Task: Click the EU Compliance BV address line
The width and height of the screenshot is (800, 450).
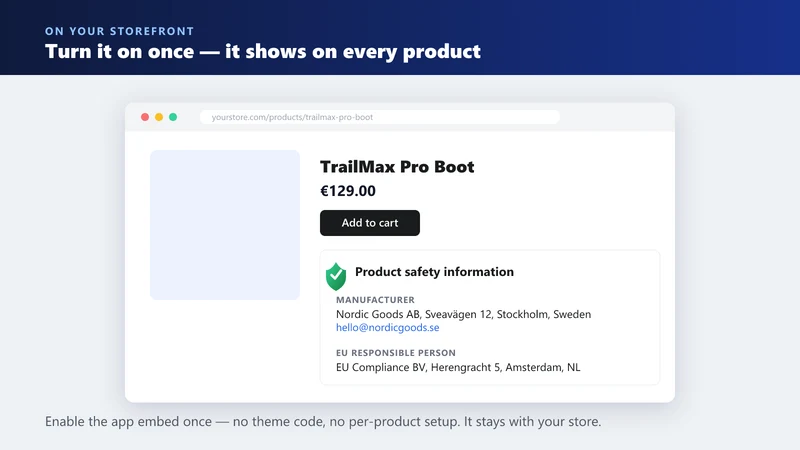Action: [458, 367]
